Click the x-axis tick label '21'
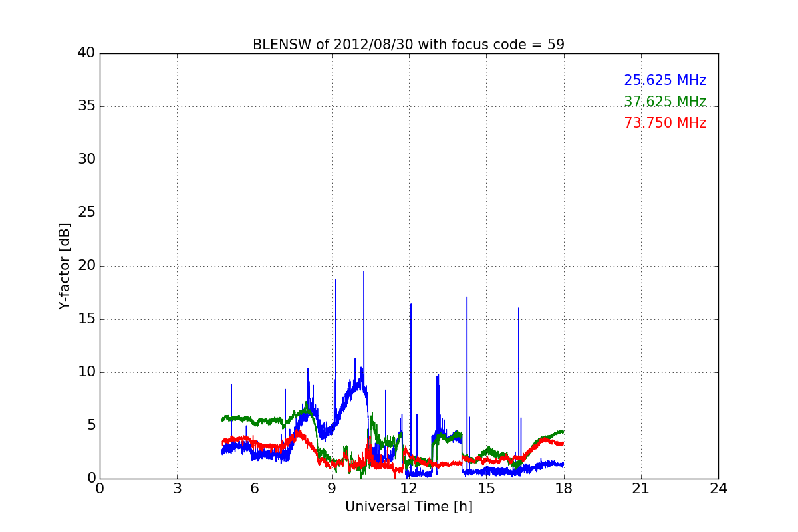798x532 pixels. point(641,489)
